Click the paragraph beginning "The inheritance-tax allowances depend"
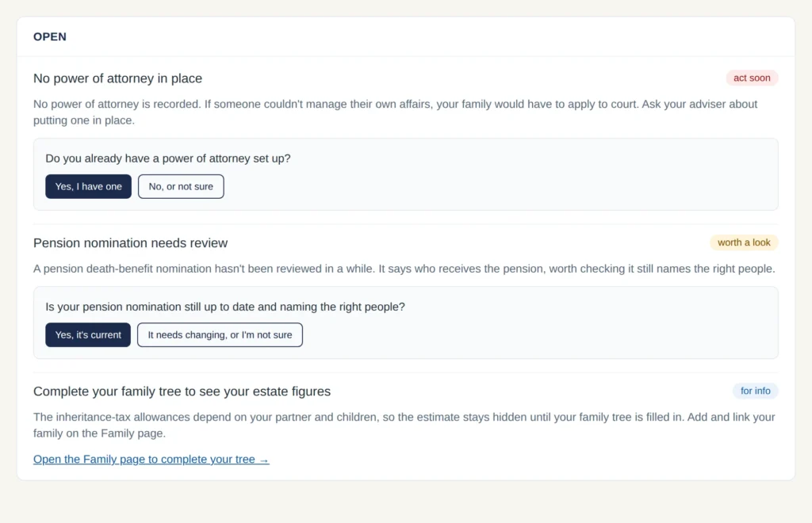This screenshot has width=812, height=523. 404,426
